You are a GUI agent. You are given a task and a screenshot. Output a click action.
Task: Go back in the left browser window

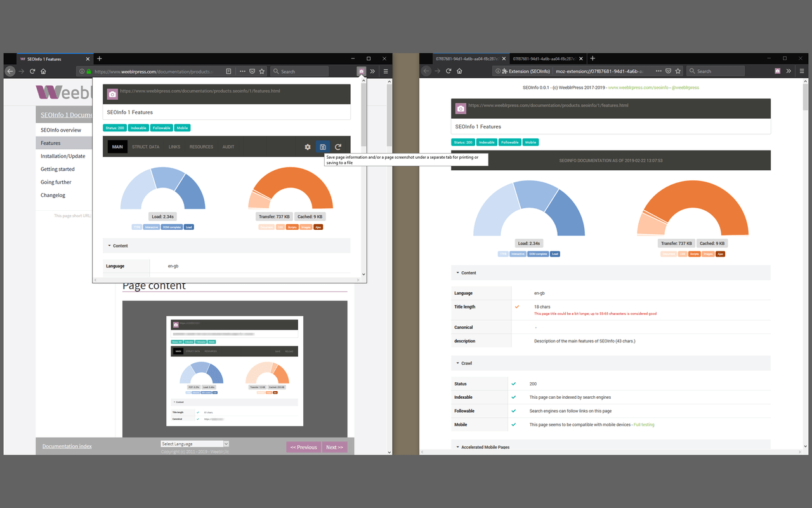point(10,71)
